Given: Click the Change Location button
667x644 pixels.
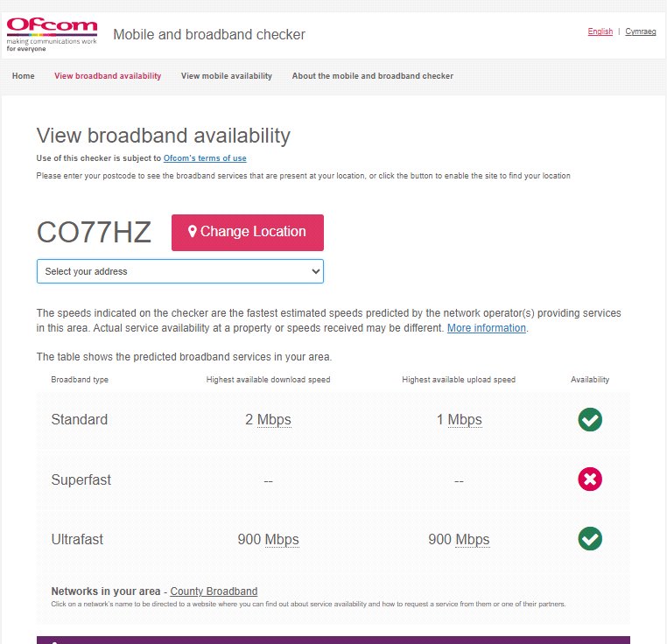Looking at the screenshot, I should (248, 233).
